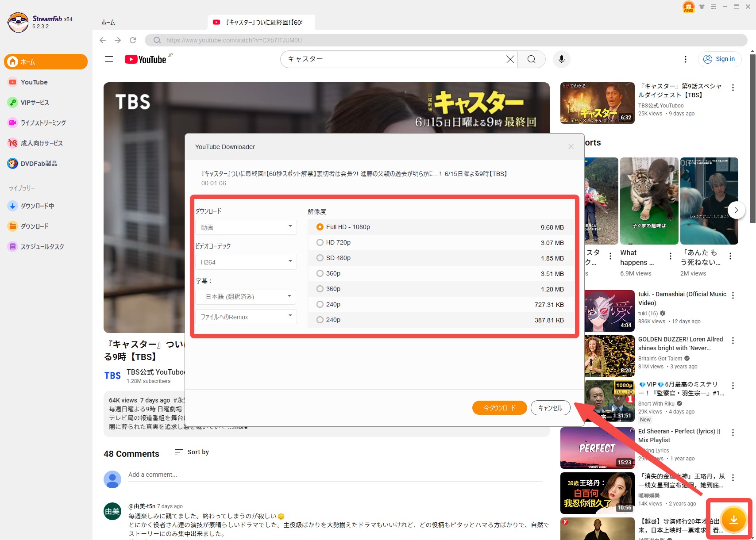Click the TBS channel avatar
The image size is (756, 540).
[x=112, y=376]
